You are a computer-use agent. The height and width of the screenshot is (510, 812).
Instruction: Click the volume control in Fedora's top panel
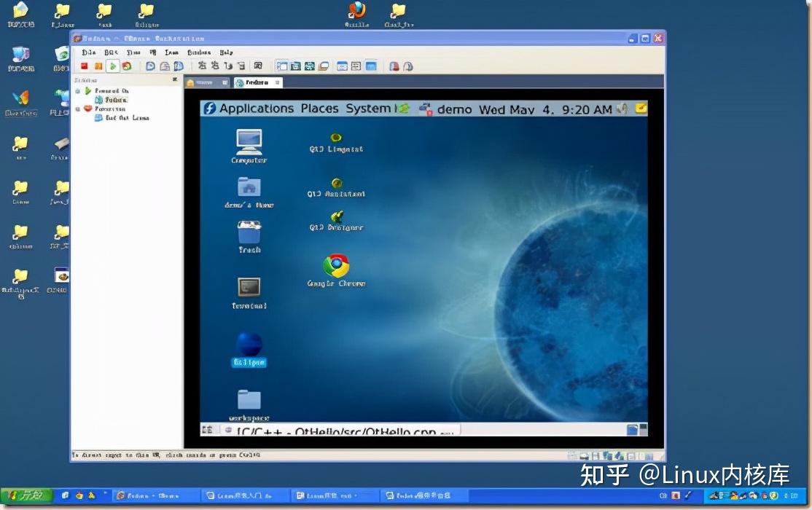tap(622, 108)
